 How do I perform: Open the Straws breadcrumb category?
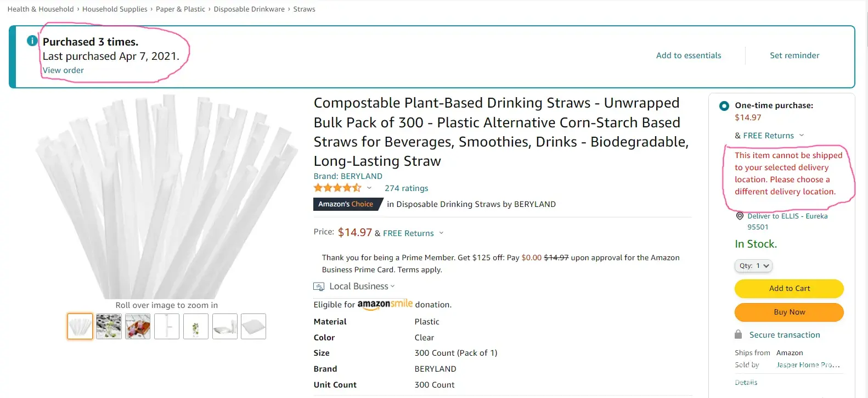(304, 9)
